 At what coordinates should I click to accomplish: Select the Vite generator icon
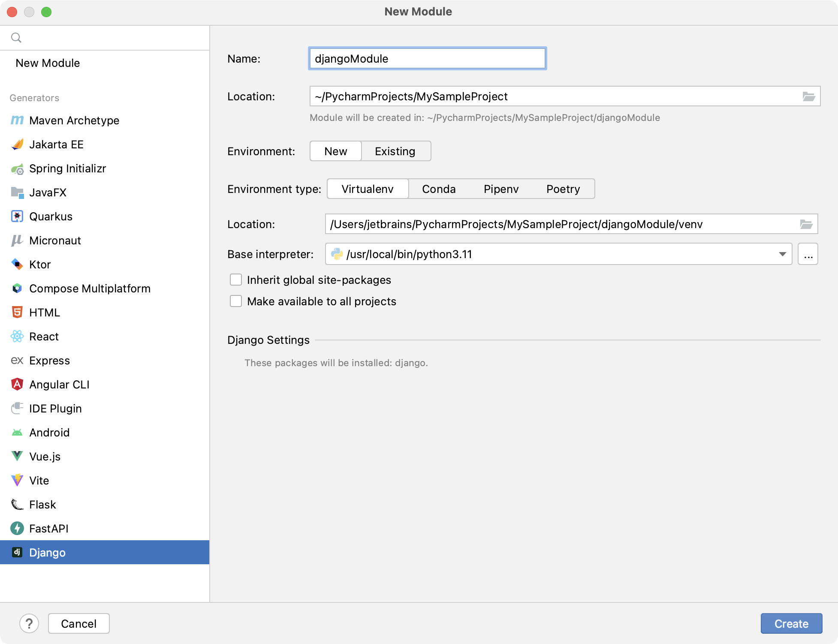pyautogui.click(x=17, y=481)
